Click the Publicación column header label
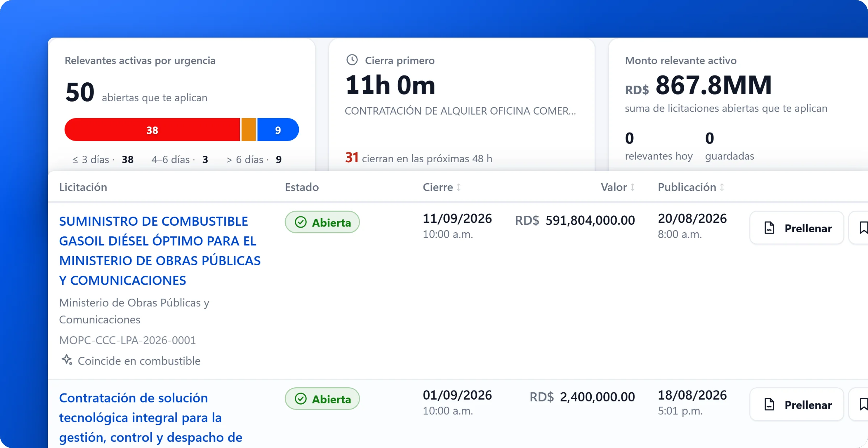The height and width of the screenshot is (448, 868). 687,187
